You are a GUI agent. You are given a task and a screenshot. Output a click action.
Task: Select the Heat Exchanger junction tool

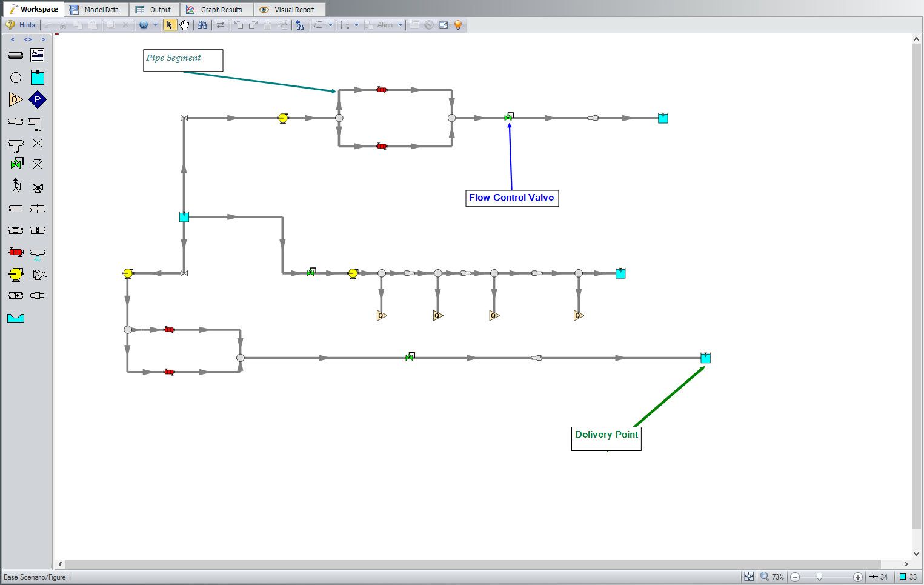(16, 252)
